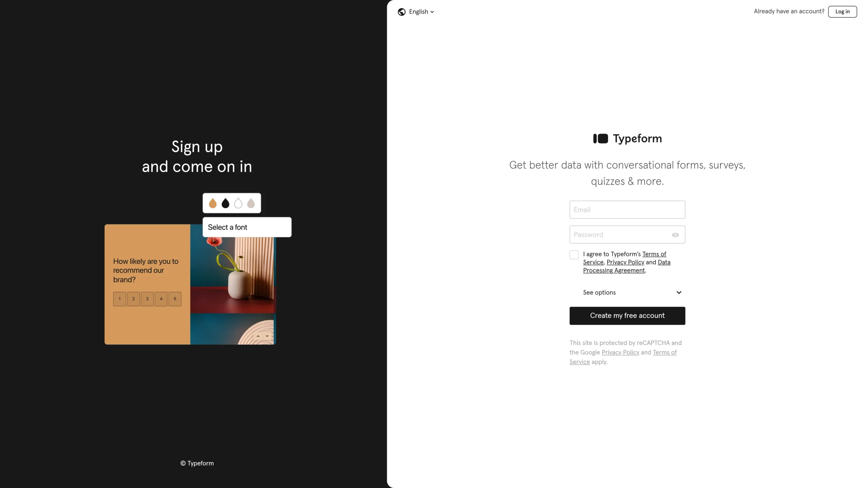Expand the font selector dropdown
Image resolution: width=868 pixels, height=488 pixels.
point(247,227)
